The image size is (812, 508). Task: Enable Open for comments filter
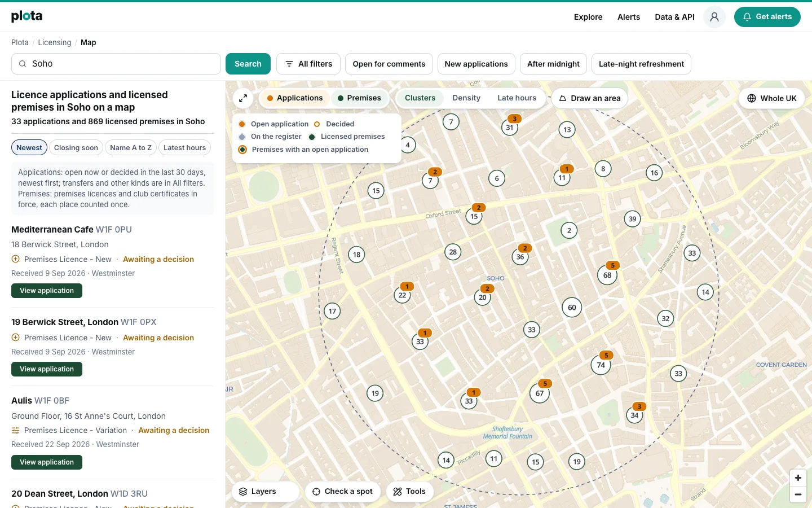(x=389, y=64)
